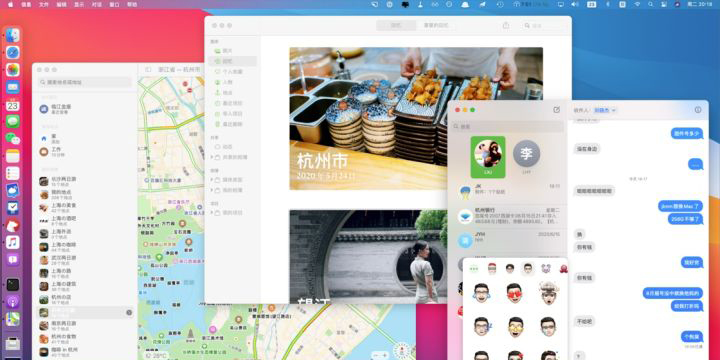Open the 杭州市 memory thumbnail
This screenshot has width=720, height=360.
[416, 118]
